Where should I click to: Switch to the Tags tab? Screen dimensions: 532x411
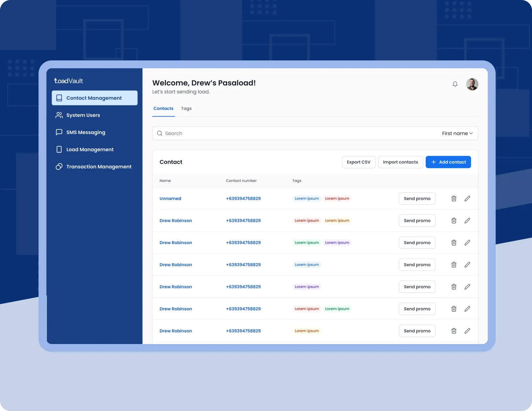(186, 109)
